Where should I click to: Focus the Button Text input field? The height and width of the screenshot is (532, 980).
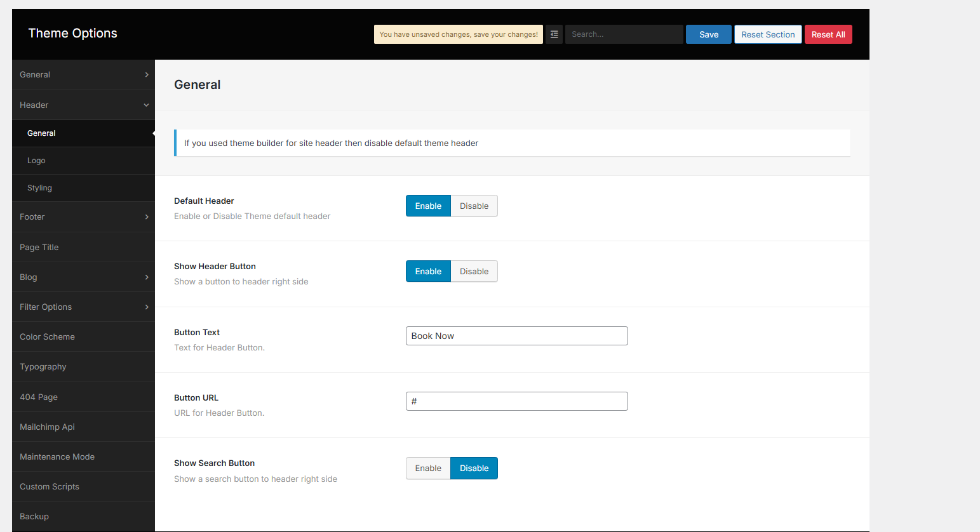tap(516, 336)
